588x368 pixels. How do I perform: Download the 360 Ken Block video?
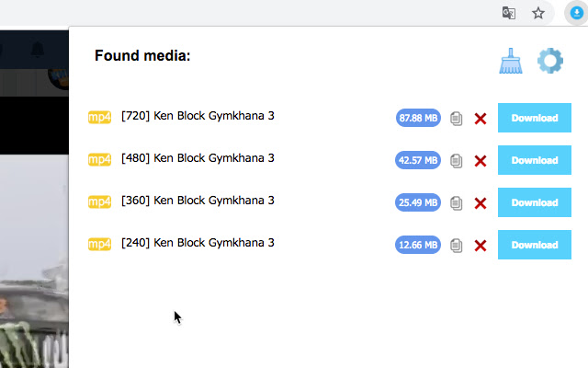[535, 202]
